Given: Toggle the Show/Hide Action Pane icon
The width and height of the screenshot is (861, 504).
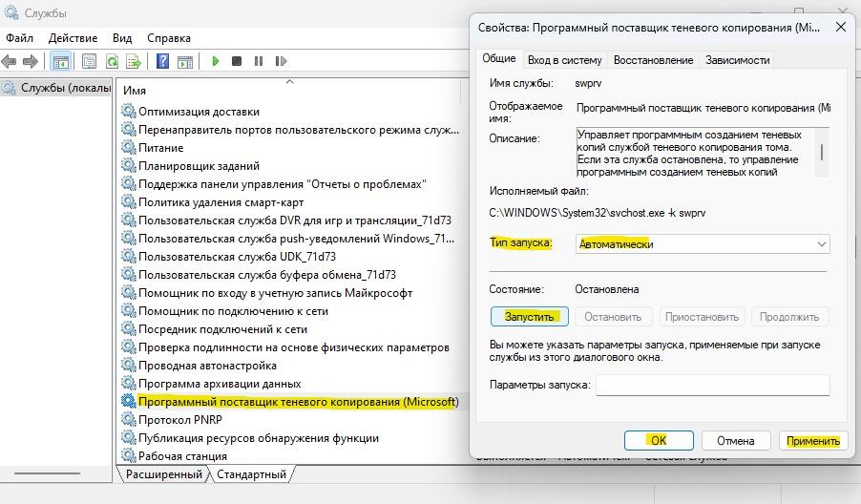Looking at the screenshot, I should 185,61.
